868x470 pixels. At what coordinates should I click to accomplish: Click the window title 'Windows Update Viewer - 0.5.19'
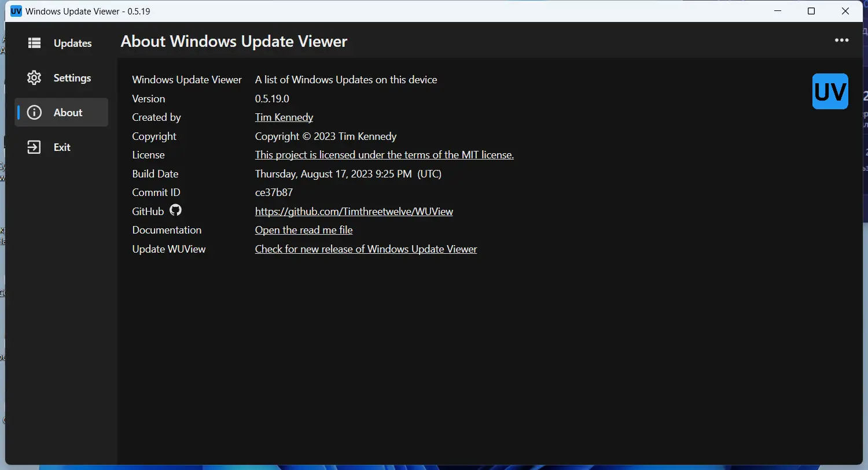(88, 12)
